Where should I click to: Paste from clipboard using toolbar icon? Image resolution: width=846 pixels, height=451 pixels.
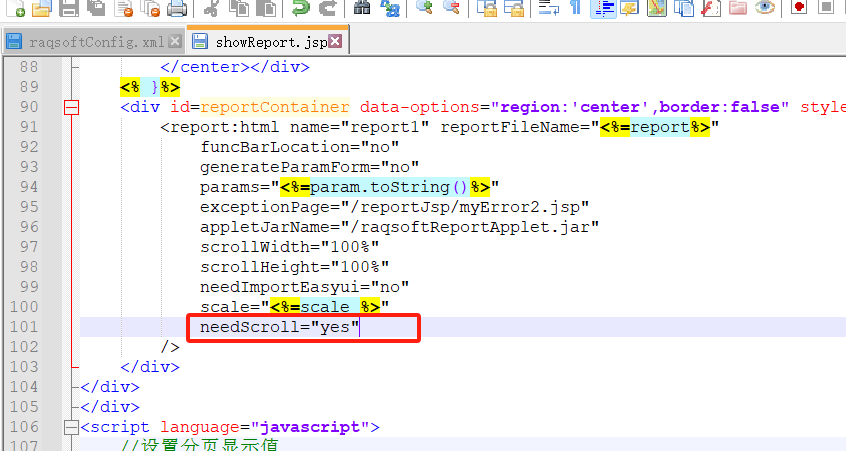click(x=265, y=8)
